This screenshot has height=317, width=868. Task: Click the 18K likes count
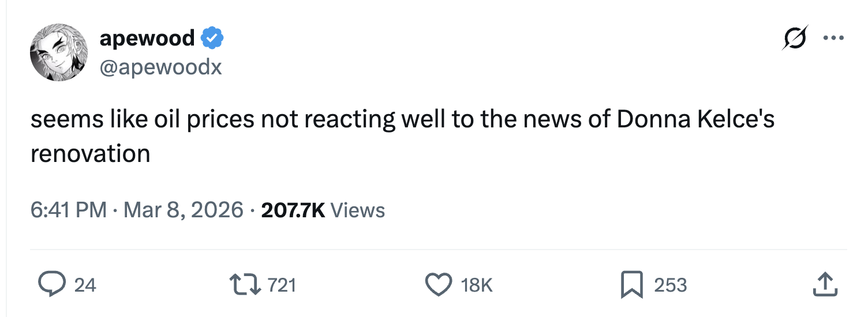tap(477, 285)
